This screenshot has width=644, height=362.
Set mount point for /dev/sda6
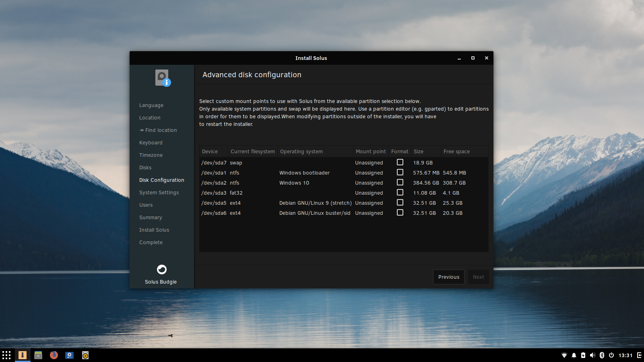[x=369, y=213]
